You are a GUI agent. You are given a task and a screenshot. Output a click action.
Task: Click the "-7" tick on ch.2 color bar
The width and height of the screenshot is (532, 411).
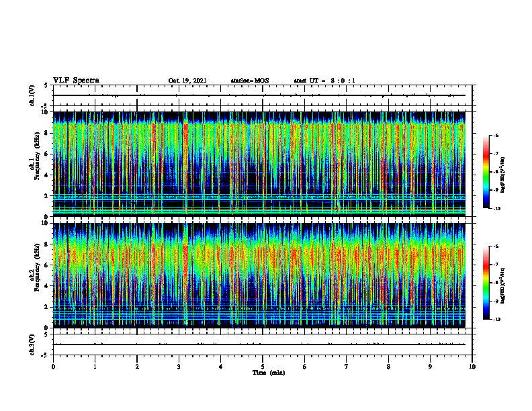pyautogui.click(x=496, y=265)
